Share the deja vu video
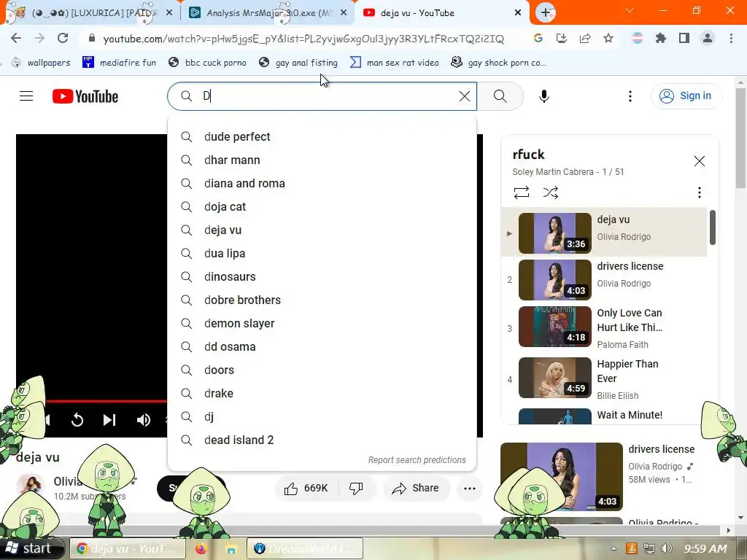Screen dimensions: 747x560 coord(415,488)
